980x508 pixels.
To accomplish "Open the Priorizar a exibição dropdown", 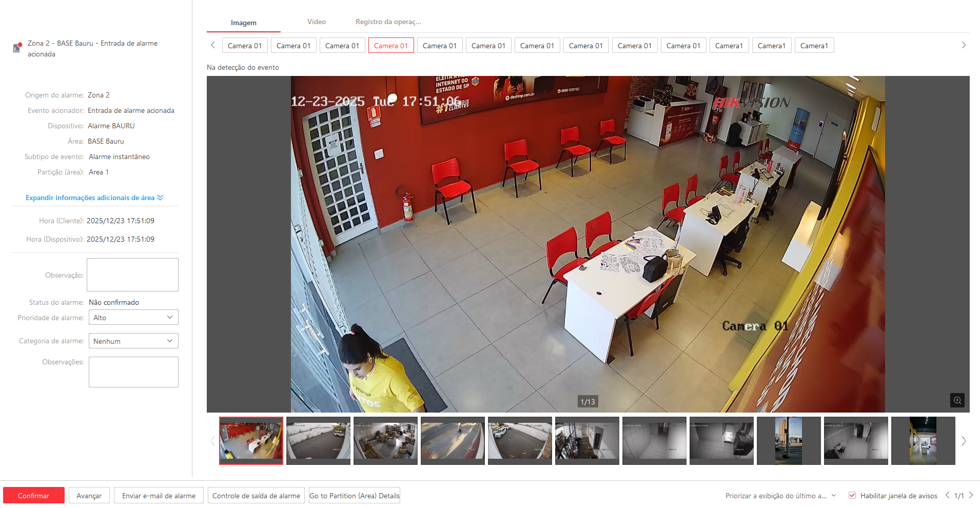I will [780, 496].
